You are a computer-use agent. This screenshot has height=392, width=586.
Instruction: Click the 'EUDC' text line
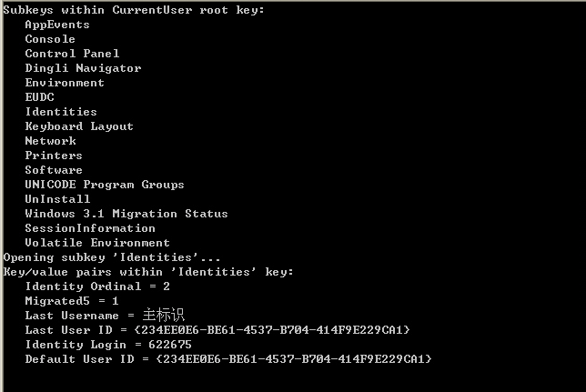[x=40, y=97]
